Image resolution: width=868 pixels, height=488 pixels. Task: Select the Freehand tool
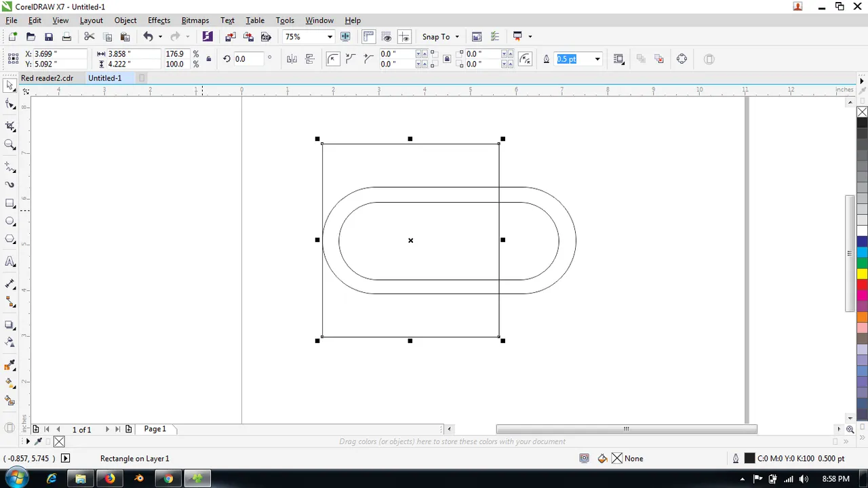(10, 166)
